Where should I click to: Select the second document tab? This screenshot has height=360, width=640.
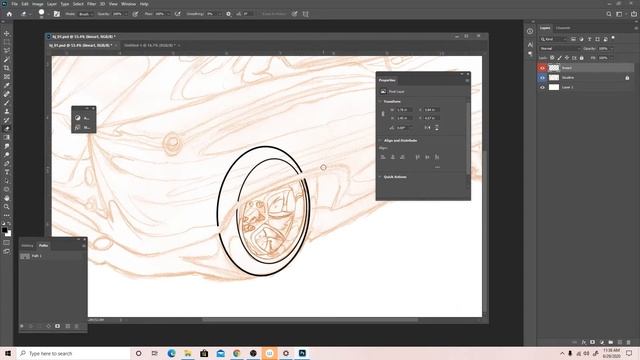pos(150,45)
